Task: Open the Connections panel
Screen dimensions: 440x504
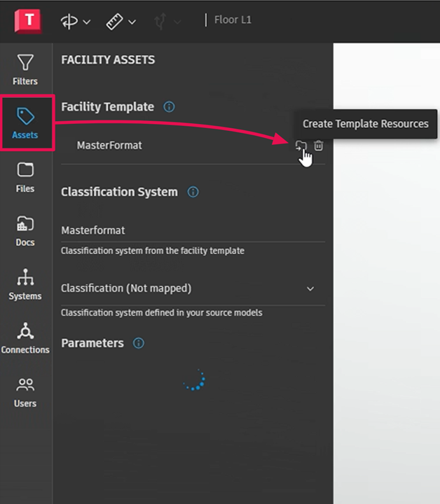Action: tap(25, 339)
